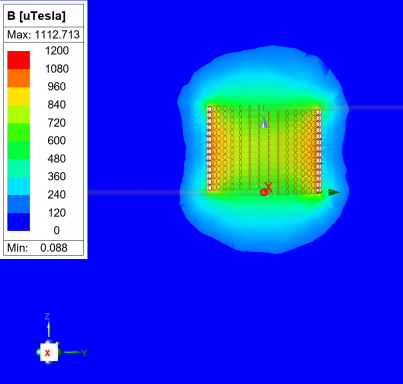The width and height of the screenshot is (403, 384).
Task: Click the 240 legend scale label
Action: point(57,194)
